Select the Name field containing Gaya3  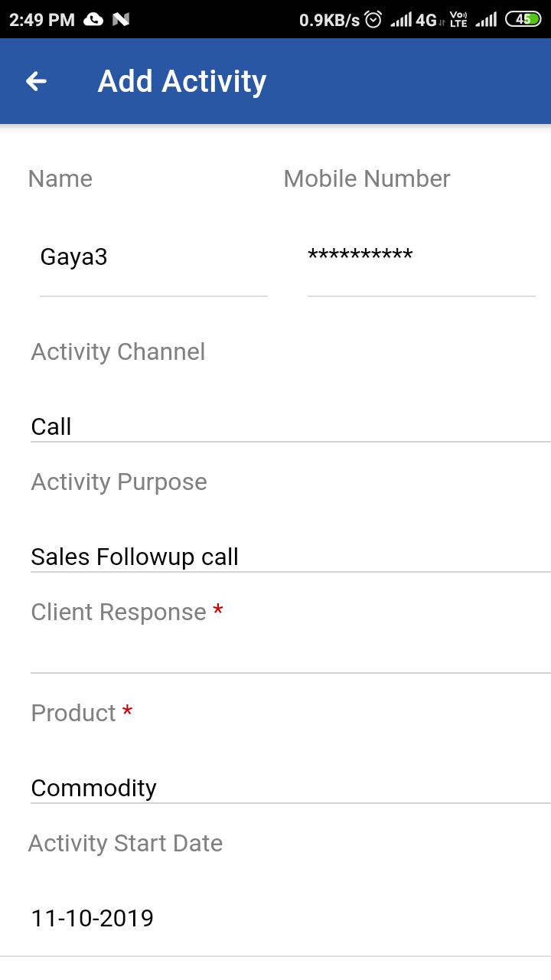tap(154, 257)
